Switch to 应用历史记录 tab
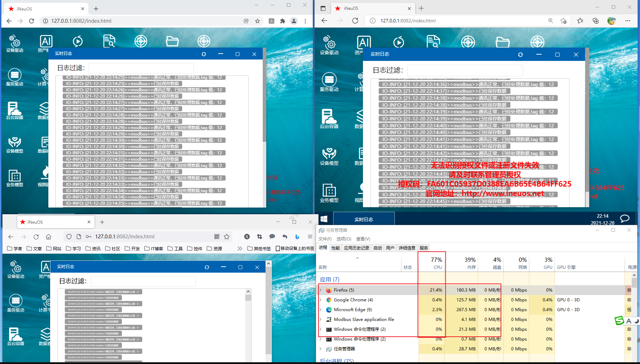 click(356, 248)
